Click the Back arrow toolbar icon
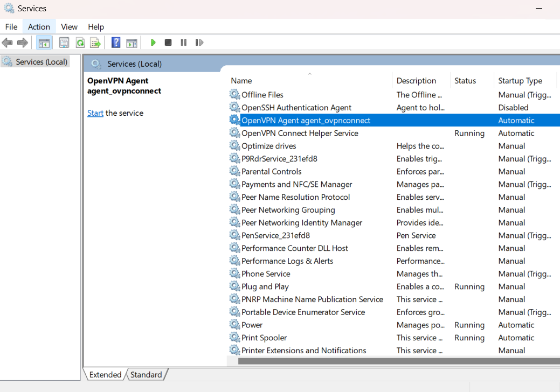Viewport: 560px width, 392px height. tap(8, 43)
